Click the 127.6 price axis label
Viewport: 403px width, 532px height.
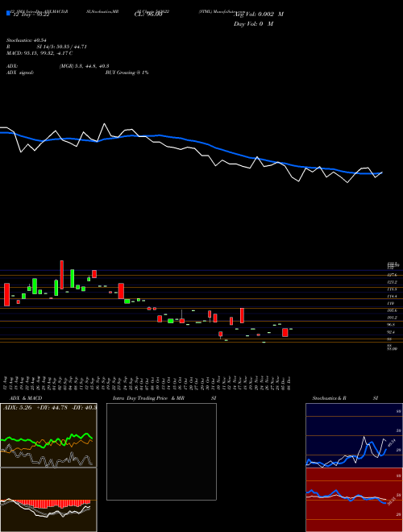[x=392, y=275]
